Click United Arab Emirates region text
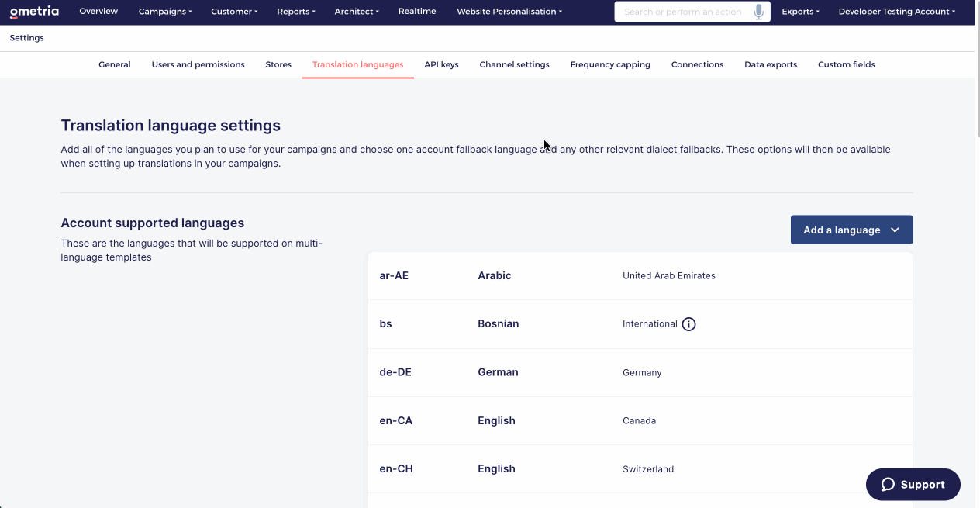The height and width of the screenshot is (508, 980). coord(669,276)
